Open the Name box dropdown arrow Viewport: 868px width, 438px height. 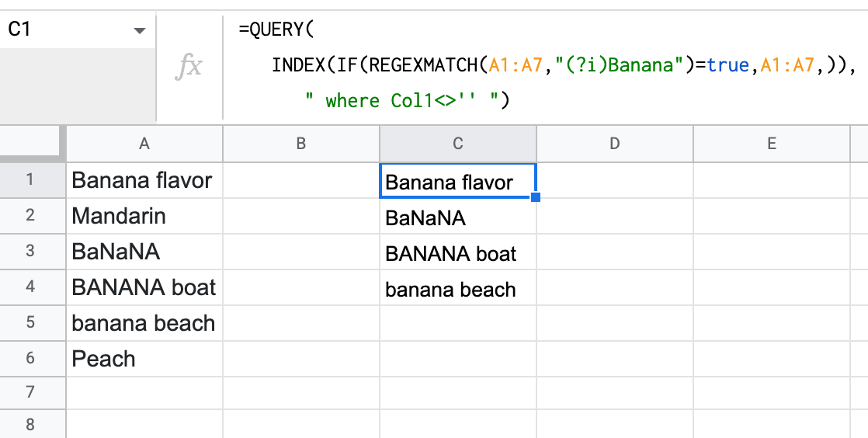140,30
